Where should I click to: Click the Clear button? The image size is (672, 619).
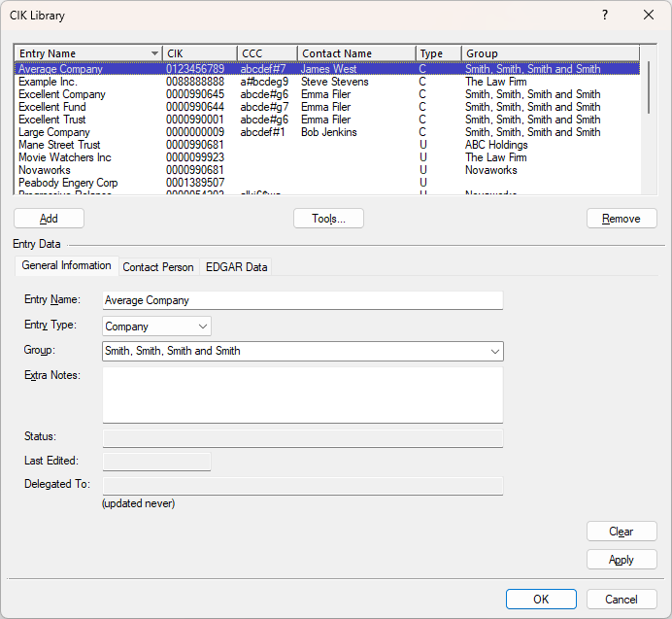click(x=622, y=532)
